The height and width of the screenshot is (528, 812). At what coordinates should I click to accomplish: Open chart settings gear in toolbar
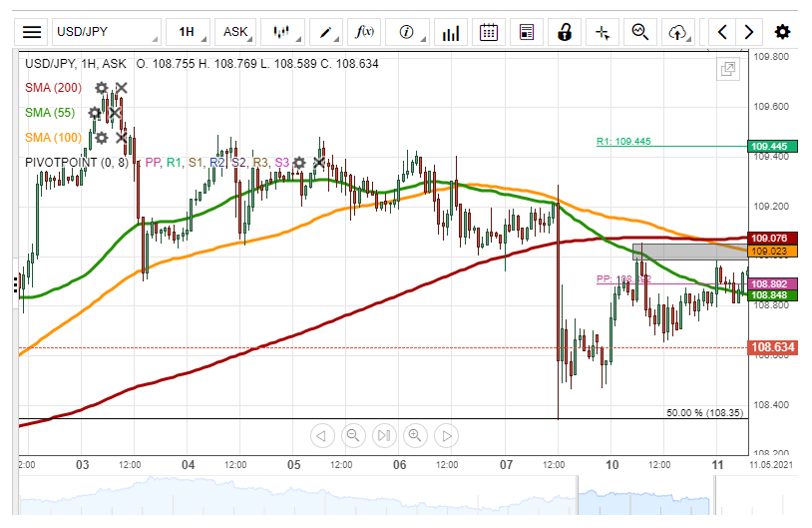[783, 32]
